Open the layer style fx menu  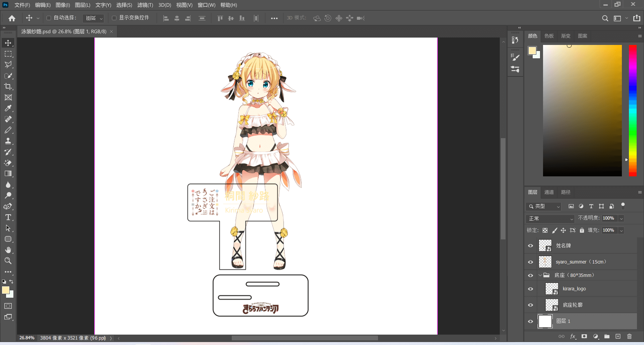(573, 336)
